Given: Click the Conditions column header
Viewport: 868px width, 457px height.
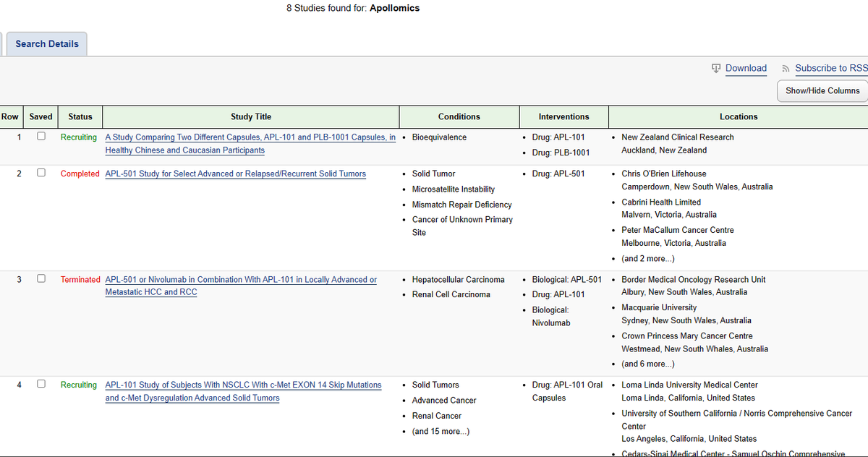Looking at the screenshot, I should pos(459,116).
